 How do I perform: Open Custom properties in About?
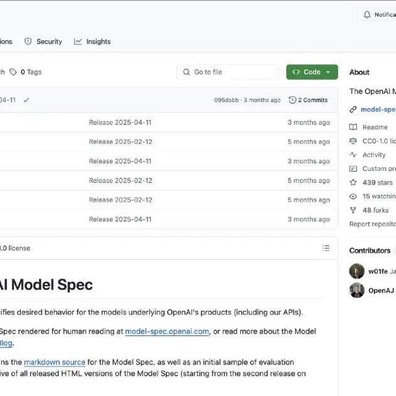pyautogui.click(x=379, y=168)
